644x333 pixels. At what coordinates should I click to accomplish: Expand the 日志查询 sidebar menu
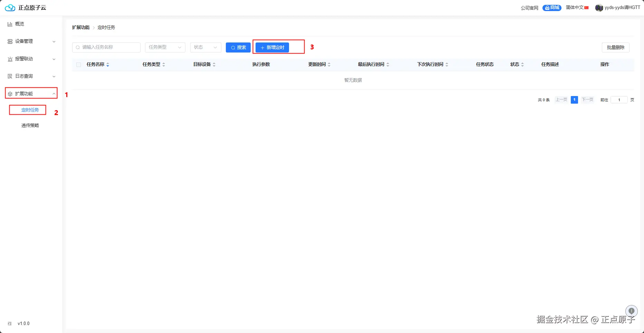click(x=31, y=76)
